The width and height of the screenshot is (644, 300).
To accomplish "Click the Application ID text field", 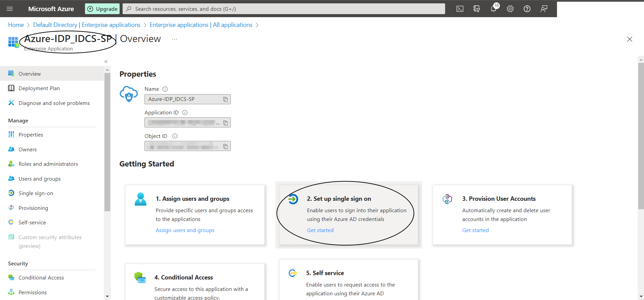I will pos(187,123).
